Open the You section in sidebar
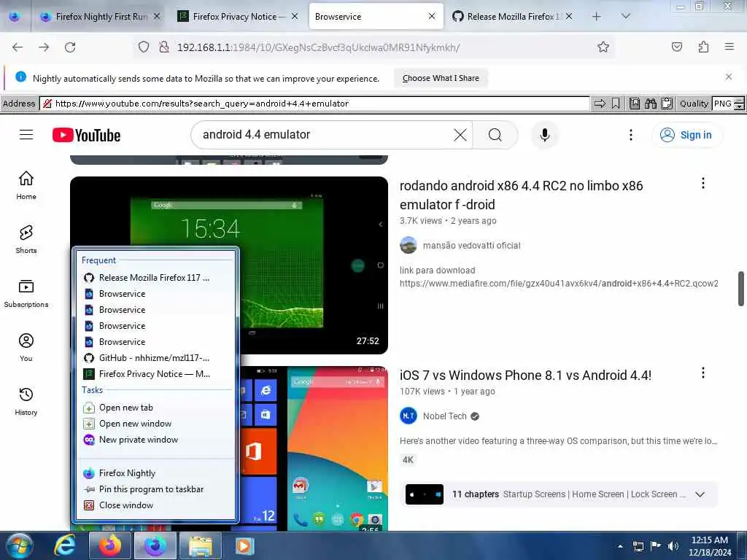747x560 pixels. [x=26, y=347]
